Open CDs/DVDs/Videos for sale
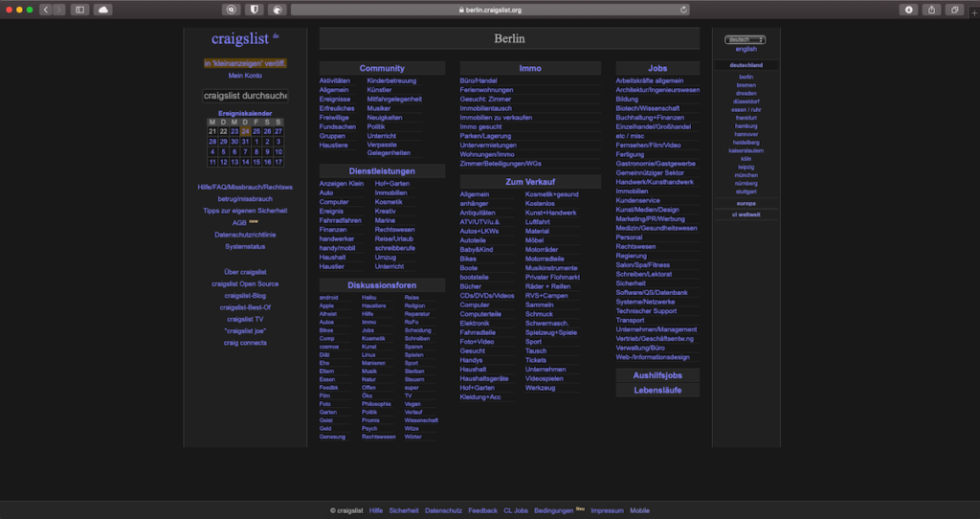Screen dimensions: 980x519 [487, 296]
